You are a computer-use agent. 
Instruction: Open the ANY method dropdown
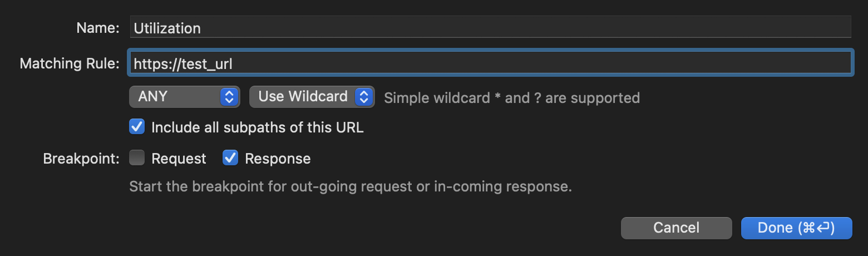tap(184, 96)
